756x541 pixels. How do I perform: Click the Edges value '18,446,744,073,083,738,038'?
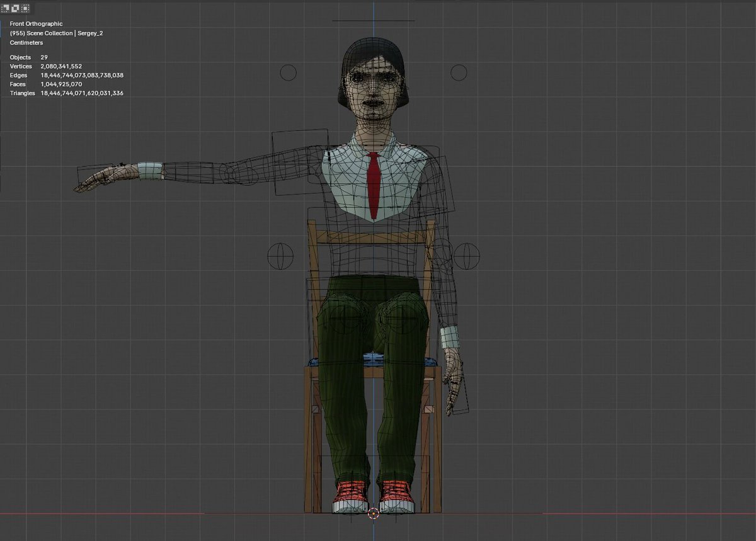click(x=82, y=75)
